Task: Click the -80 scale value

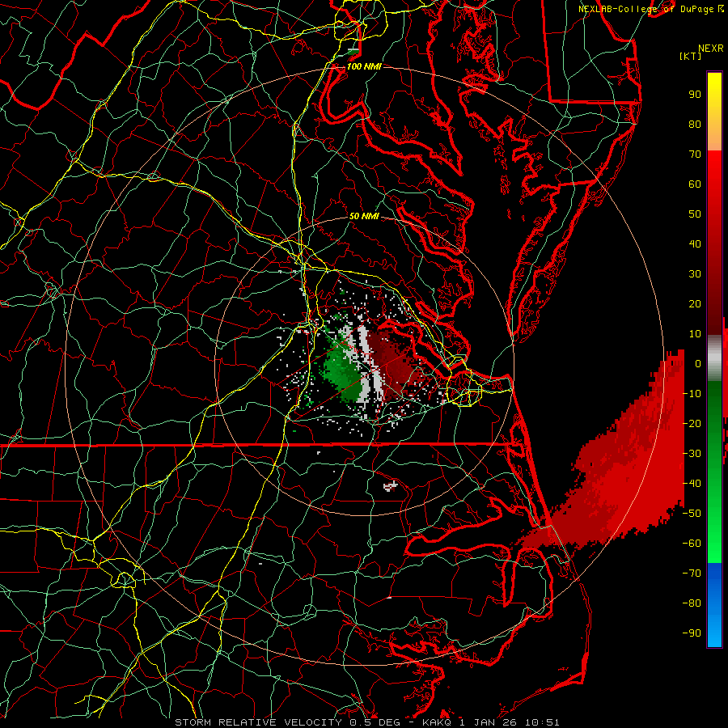Action: pos(692,603)
